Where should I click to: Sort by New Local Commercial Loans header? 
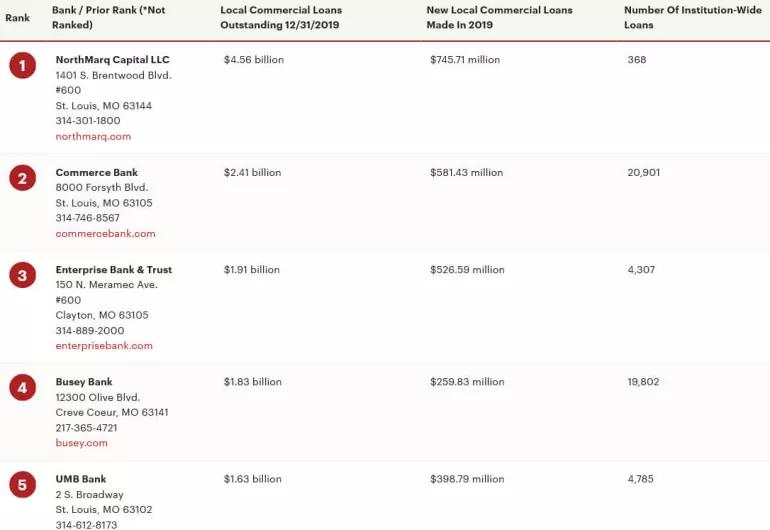pyautogui.click(x=499, y=17)
